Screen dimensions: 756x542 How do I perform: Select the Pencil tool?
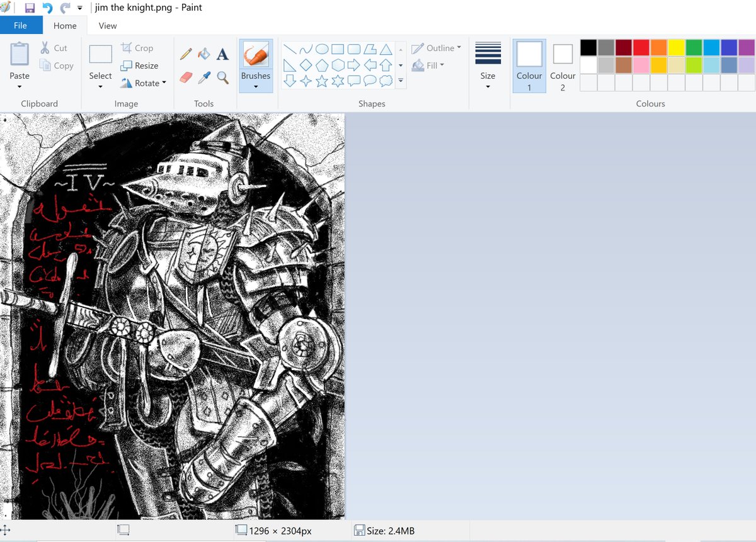coord(185,54)
